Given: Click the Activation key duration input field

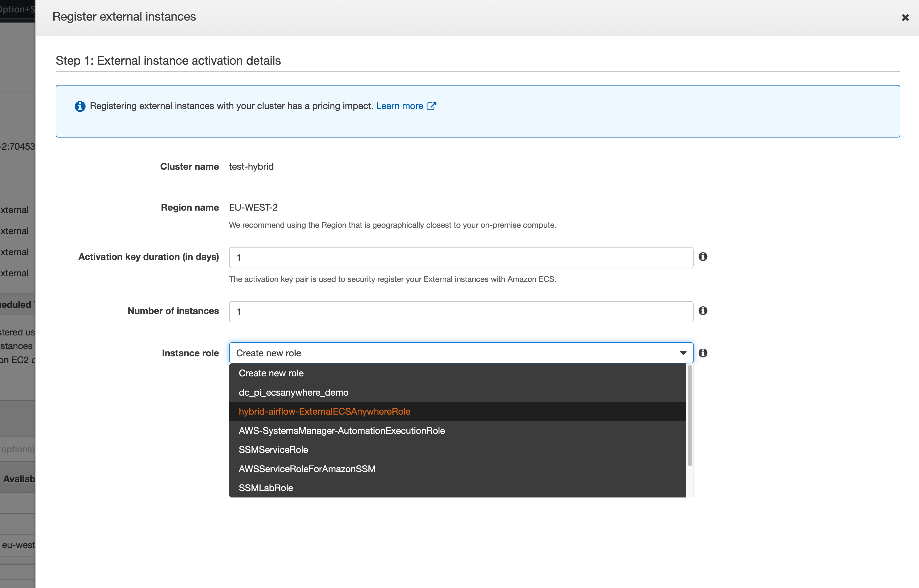Looking at the screenshot, I should click(461, 258).
